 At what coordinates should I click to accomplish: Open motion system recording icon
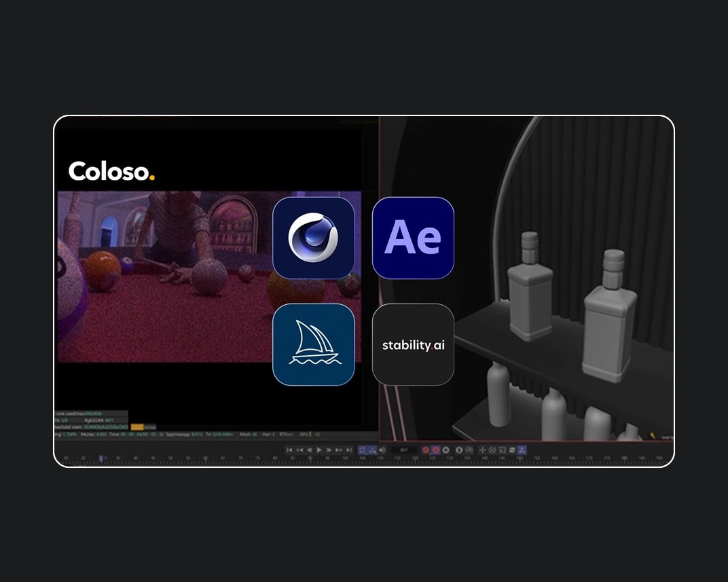tap(458, 450)
